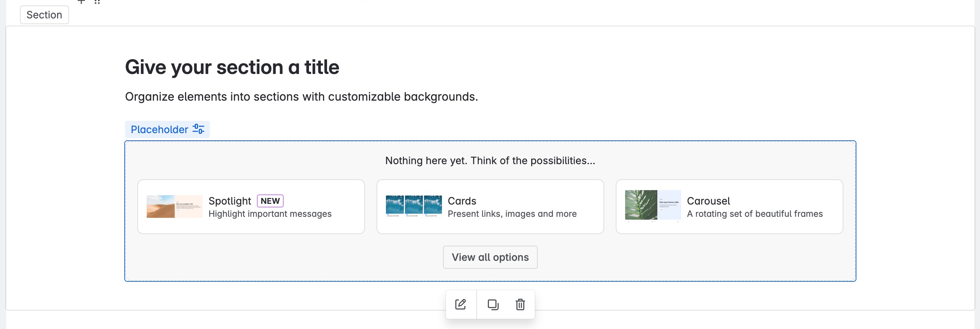The image size is (980, 329).
Task: Select the blue Placeholder label
Action: (159, 130)
